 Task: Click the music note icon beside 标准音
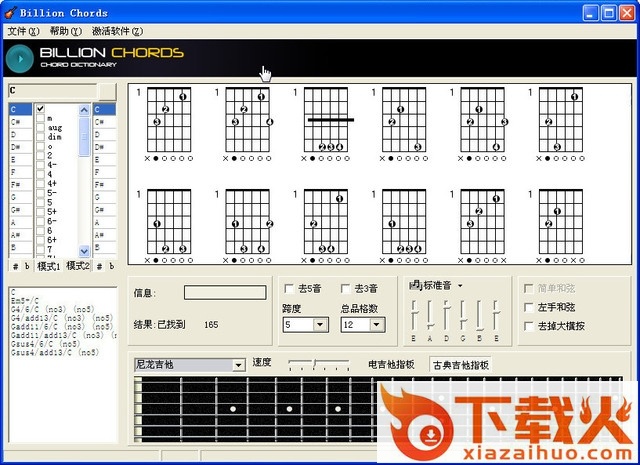(415, 285)
